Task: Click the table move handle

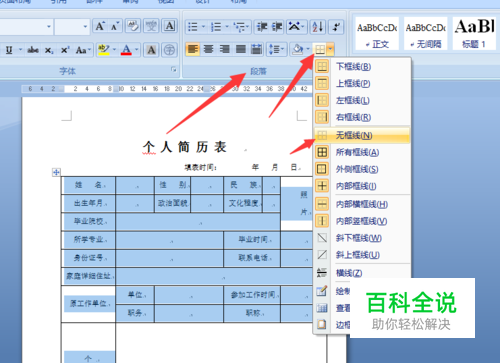Action: [x=56, y=172]
